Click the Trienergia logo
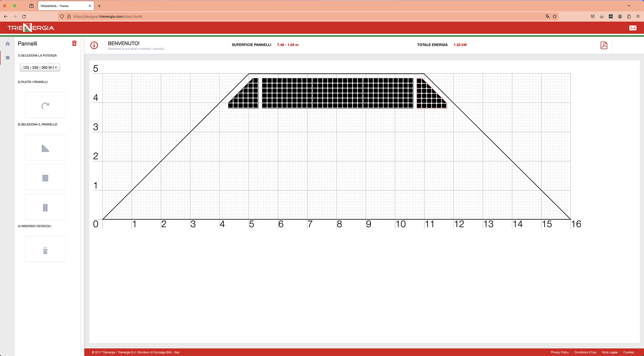The height and width of the screenshot is (356, 644). click(x=31, y=28)
